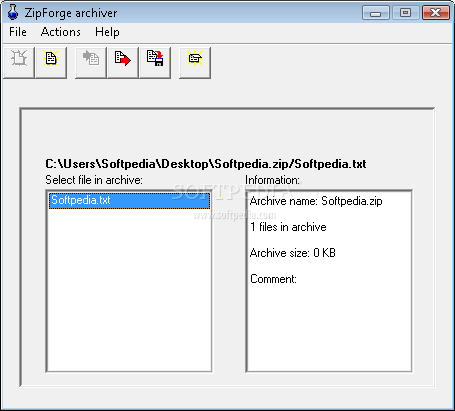Click the 'Comment:' line in Information box
Image resolution: width=455 pixels, height=411 pixels.
273,279
